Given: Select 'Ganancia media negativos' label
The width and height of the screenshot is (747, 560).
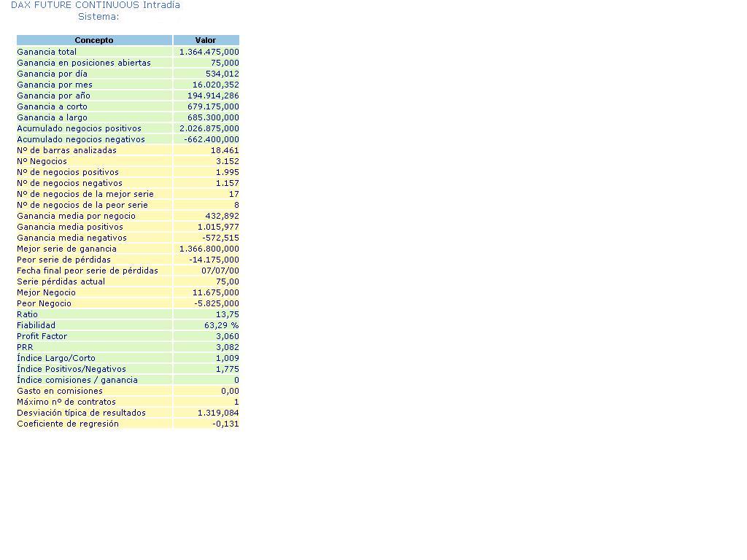Looking at the screenshot, I should click(x=72, y=238).
